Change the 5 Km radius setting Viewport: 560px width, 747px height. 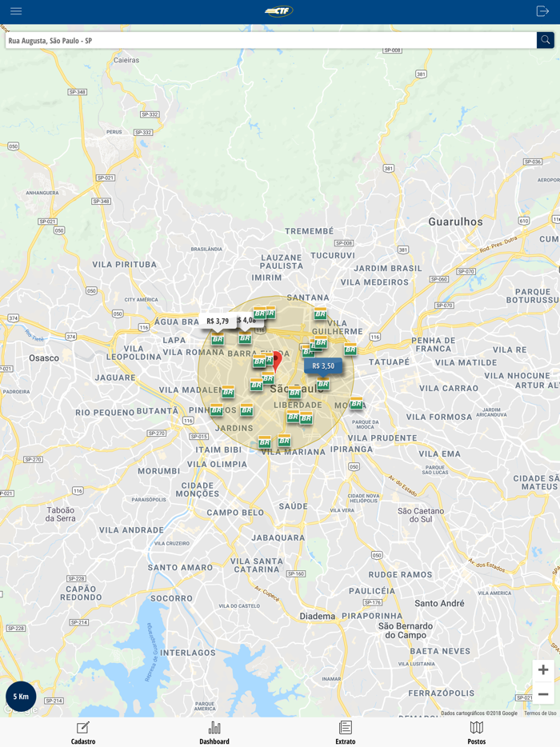21,697
